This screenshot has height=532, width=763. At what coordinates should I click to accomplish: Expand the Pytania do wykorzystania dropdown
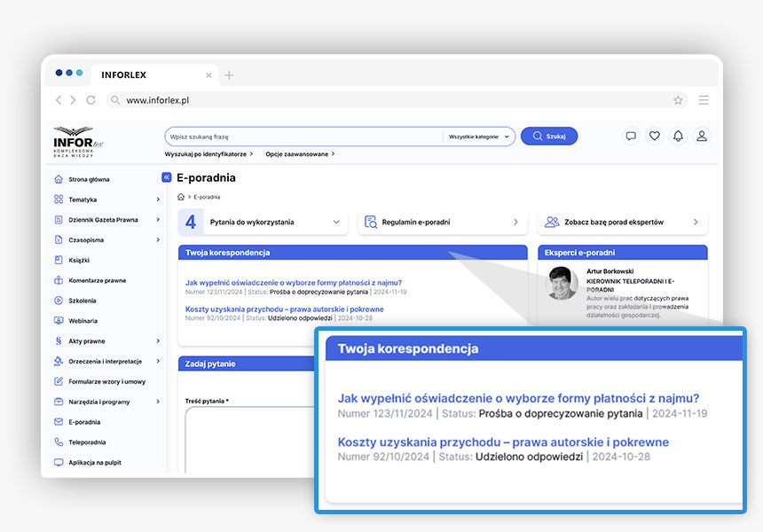(x=336, y=223)
